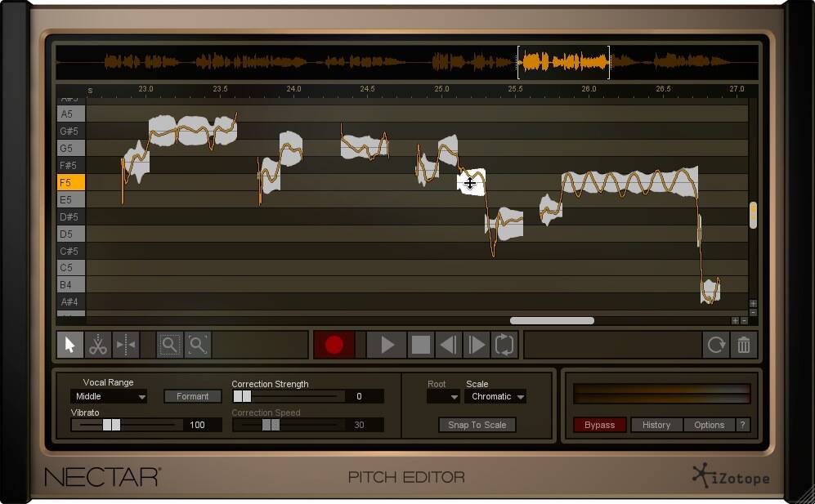Select the F#5 piano key

click(70, 165)
